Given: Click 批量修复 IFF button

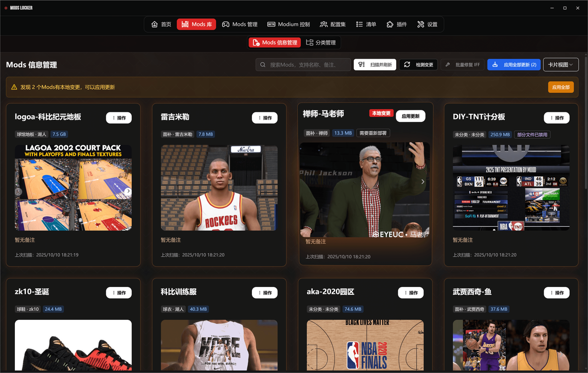Looking at the screenshot, I should 462,65.
